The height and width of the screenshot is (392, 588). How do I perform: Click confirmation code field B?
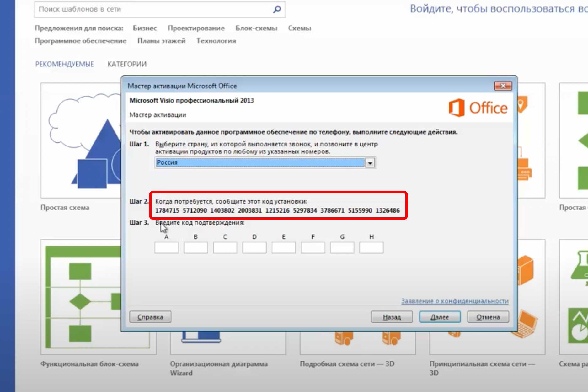196,247
